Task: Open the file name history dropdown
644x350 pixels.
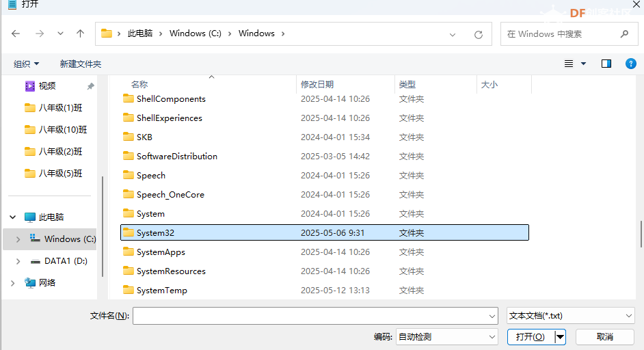Action: pyautogui.click(x=492, y=316)
